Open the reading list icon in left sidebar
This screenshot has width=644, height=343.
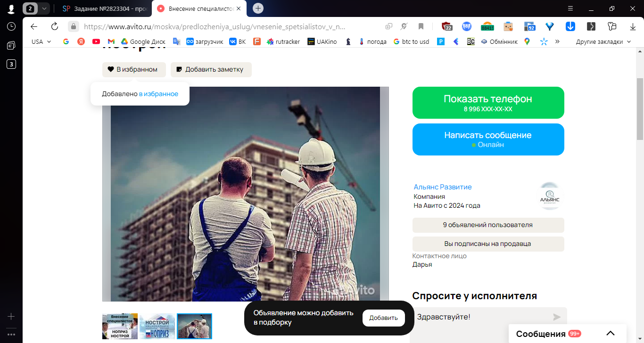(x=11, y=45)
